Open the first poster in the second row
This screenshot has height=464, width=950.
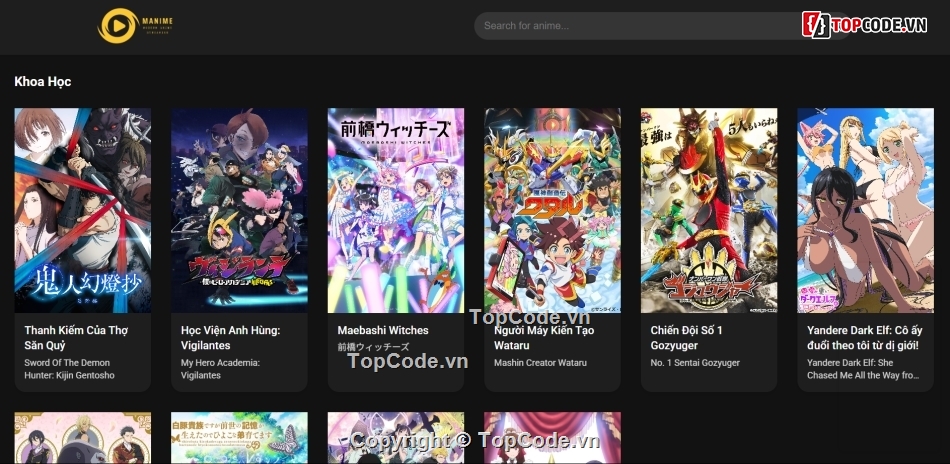pyautogui.click(x=83, y=438)
